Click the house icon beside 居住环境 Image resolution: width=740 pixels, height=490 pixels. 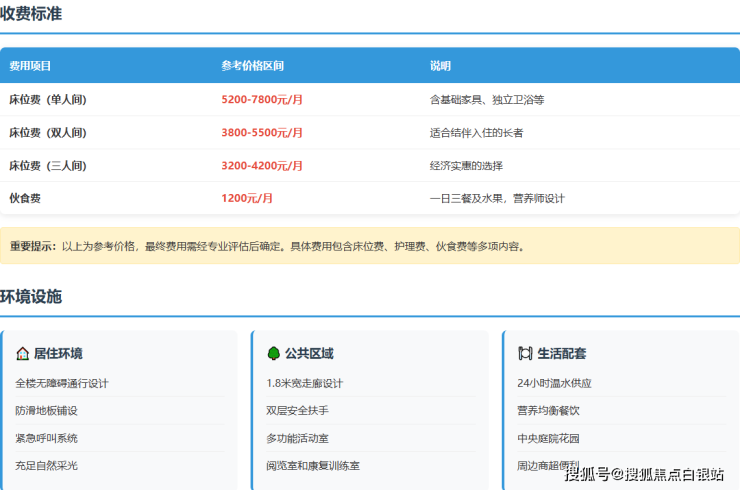pos(23,353)
